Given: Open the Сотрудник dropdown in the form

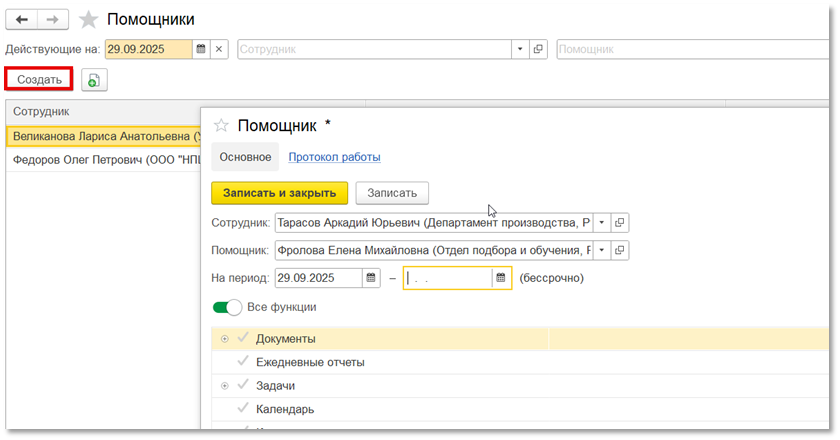Looking at the screenshot, I should pyautogui.click(x=602, y=222).
